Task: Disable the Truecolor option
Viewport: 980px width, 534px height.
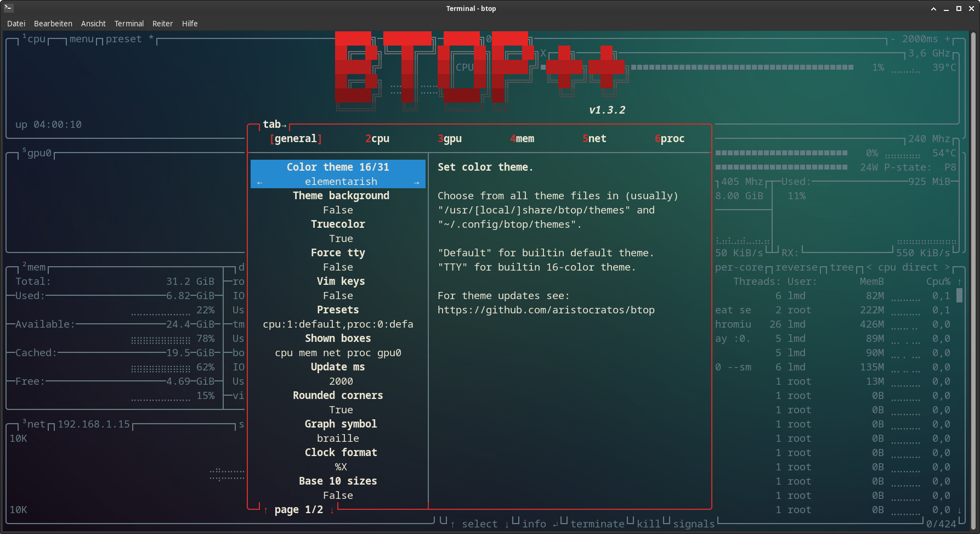Action: [338, 224]
